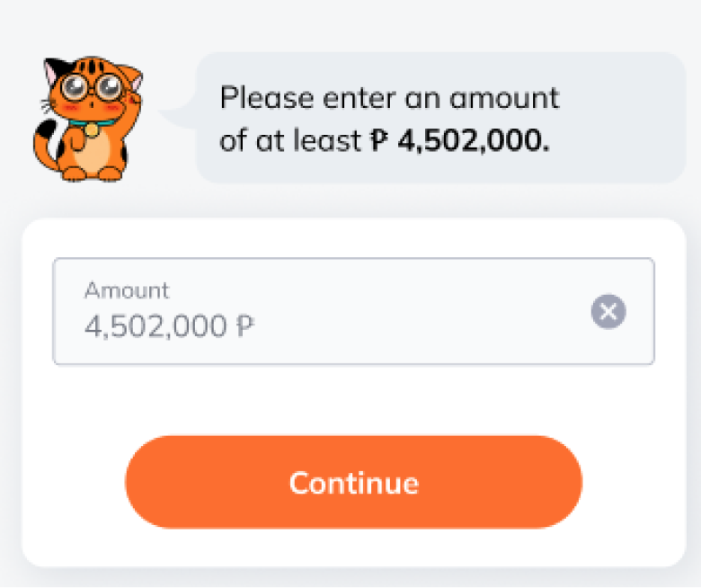This screenshot has width=701, height=588.
Task: Click the orange Continue button
Action: click(x=353, y=482)
